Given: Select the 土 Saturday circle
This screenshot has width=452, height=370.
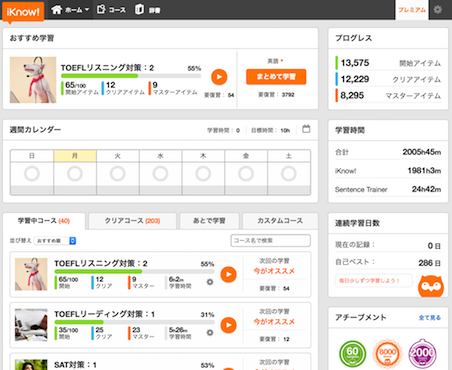Looking at the screenshot, I should pyautogui.click(x=289, y=174).
